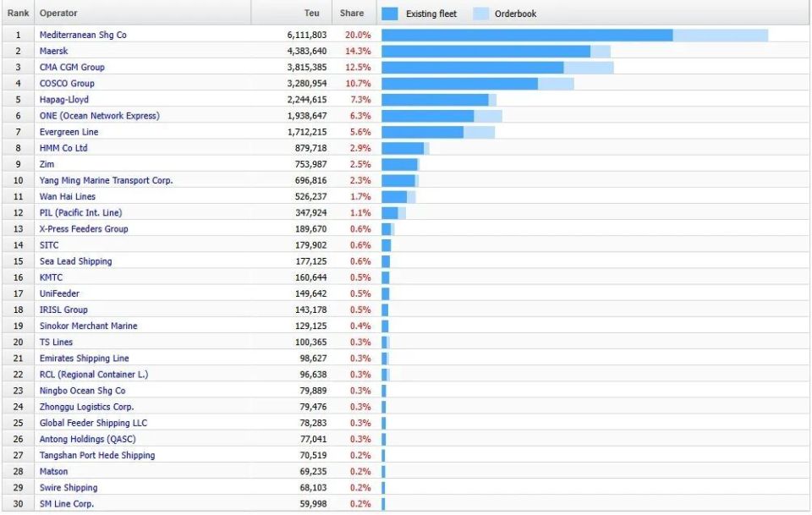Open the Zim operator link

click(x=47, y=164)
